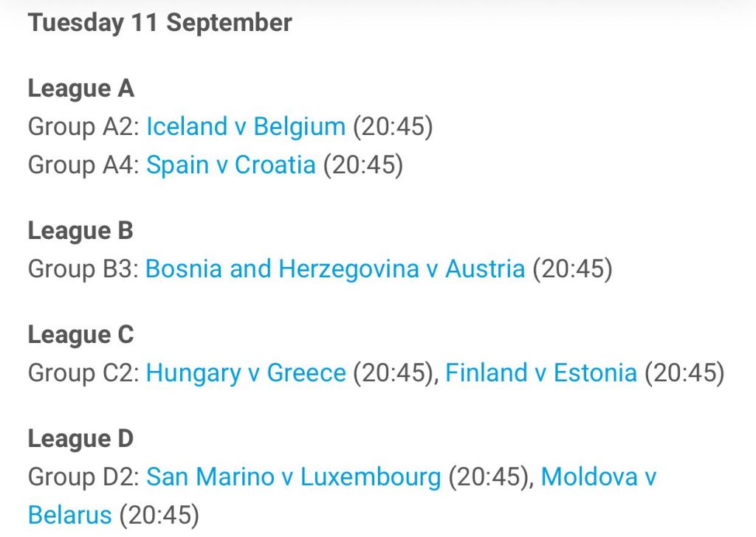Image resolution: width=756 pixels, height=537 pixels.
Task: Click the League B heading
Action: click(80, 230)
